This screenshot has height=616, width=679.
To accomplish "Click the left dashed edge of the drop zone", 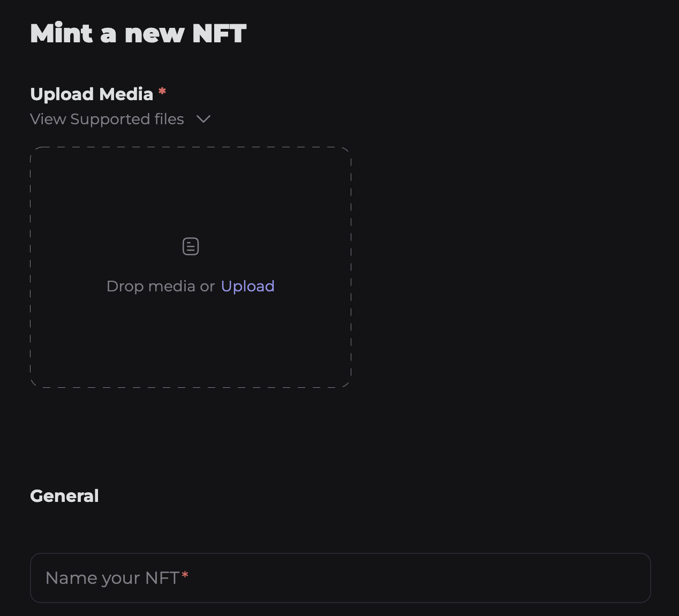I will [31, 267].
